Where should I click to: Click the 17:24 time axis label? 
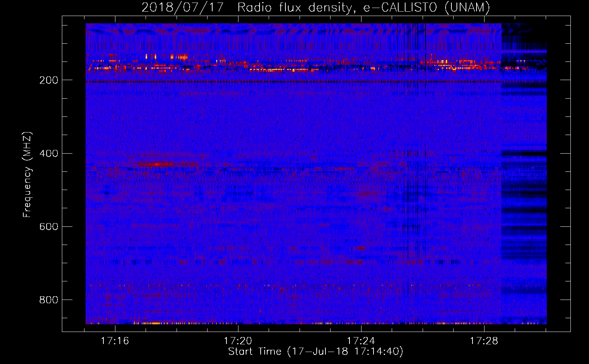tap(361, 341)
